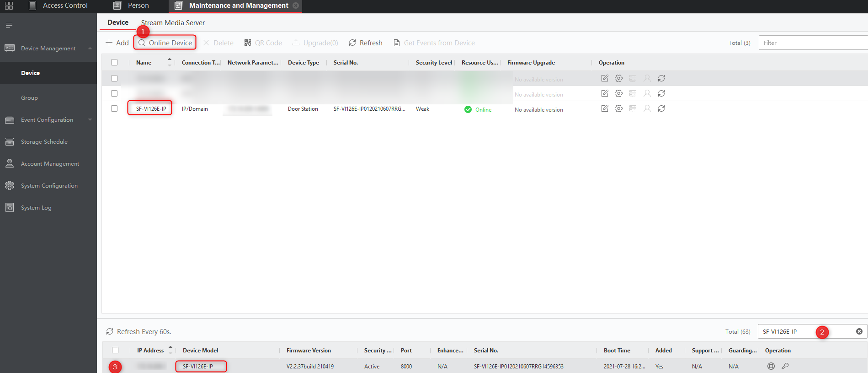Screen dimensions: 868x373
Task: Switch to the Stream Media Server tab
Action: [173, 23]
